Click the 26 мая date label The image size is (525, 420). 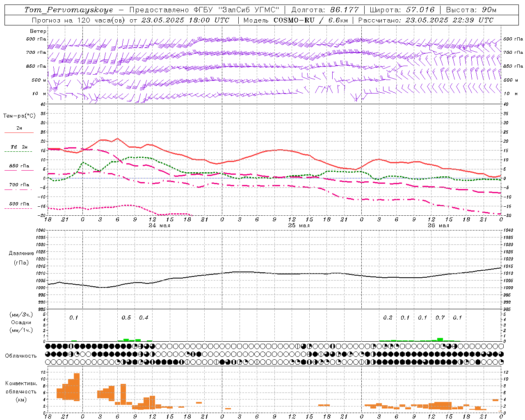pos(438,226)
